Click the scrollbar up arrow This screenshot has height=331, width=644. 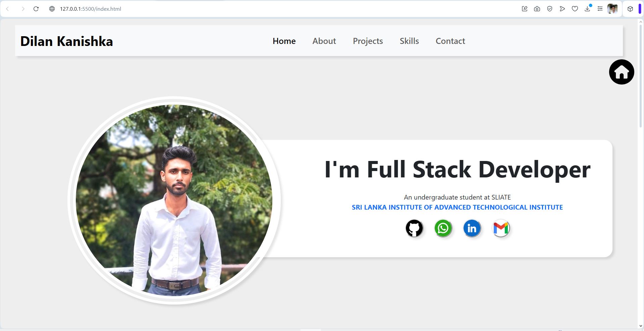click(x=641, y=22)
